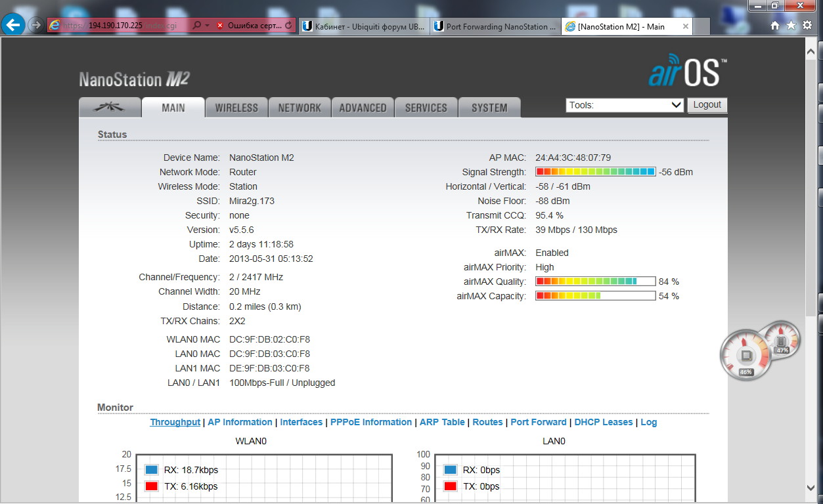Click the WLAN0 MAC value DC:9F:DB:02:C0:F8

coord(269,339)
